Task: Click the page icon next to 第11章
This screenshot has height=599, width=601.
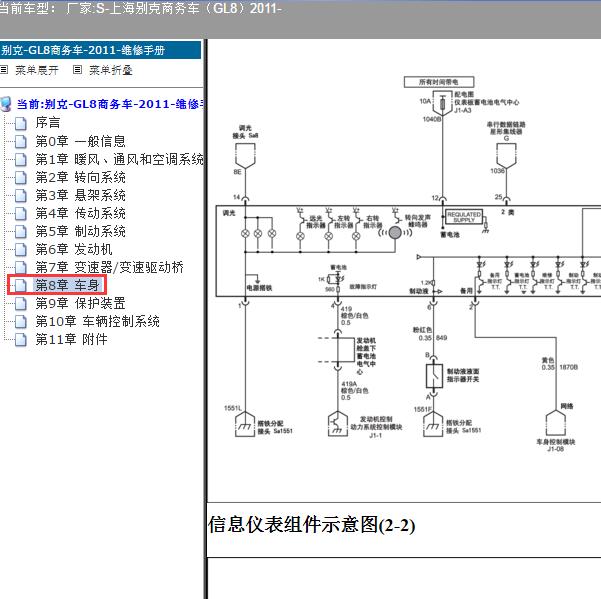Action: tap(21, 340)
